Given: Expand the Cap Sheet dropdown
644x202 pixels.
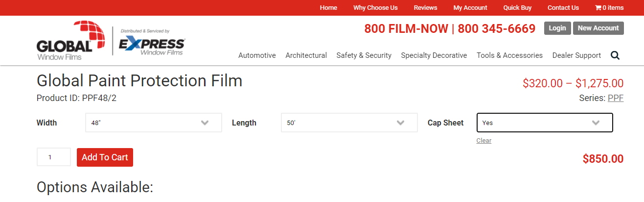Looking at the screenshot, I should (544, 123).
